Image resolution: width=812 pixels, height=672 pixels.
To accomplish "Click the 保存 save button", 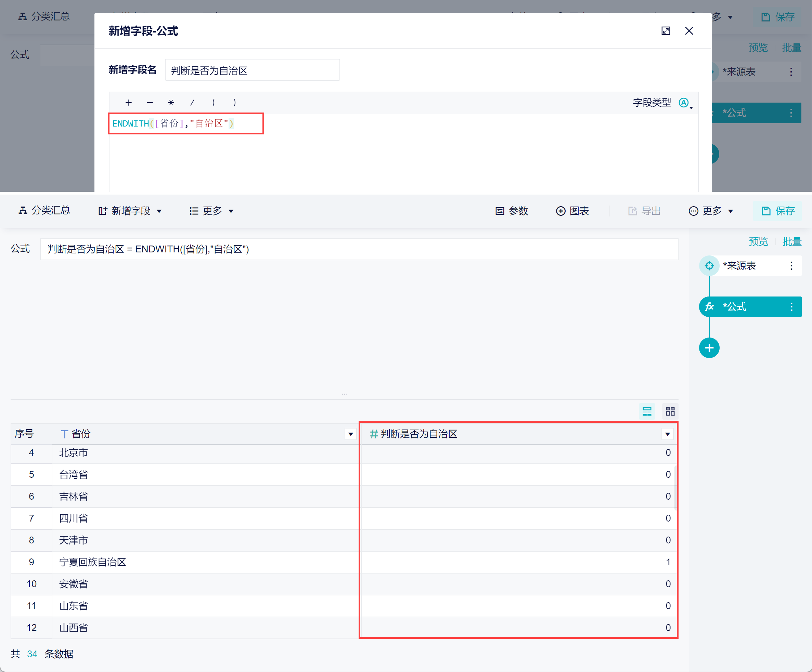I will click(x=777, y=211).
